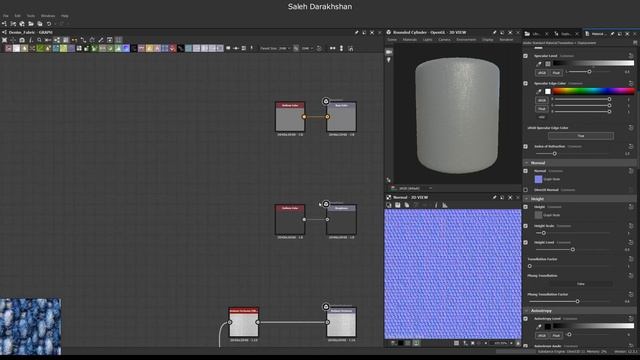This screenshot has height=360, width=640.
Task: Click the white Specular Edge Color swatch
Action: (x=548, y=91)
